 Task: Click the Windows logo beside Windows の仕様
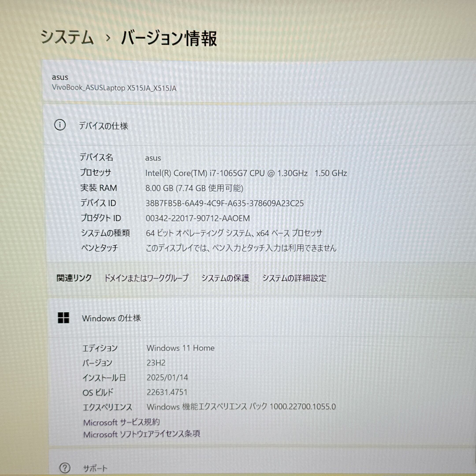point(63,318)
